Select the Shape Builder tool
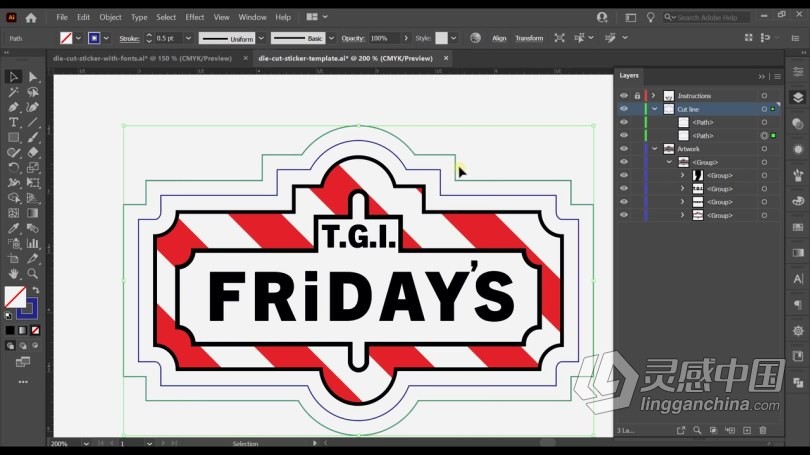Screen dimensions: 810x455 click(13, 198)
